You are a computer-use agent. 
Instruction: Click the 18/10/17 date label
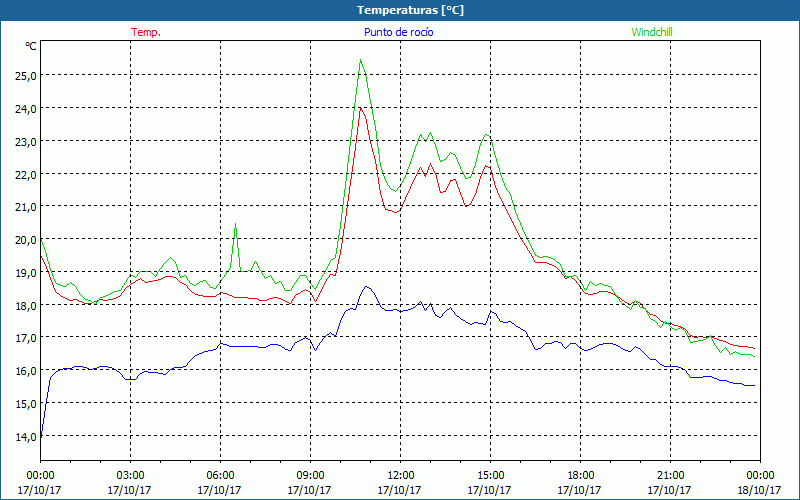(760, 490)
